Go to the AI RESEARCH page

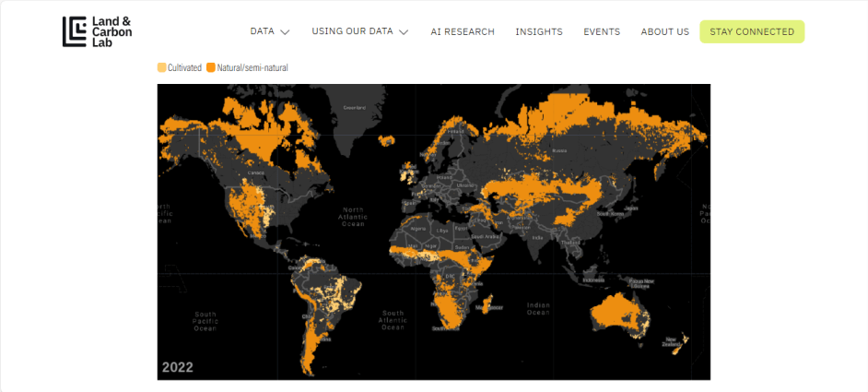pyautogui.click(x=463, y=31)
